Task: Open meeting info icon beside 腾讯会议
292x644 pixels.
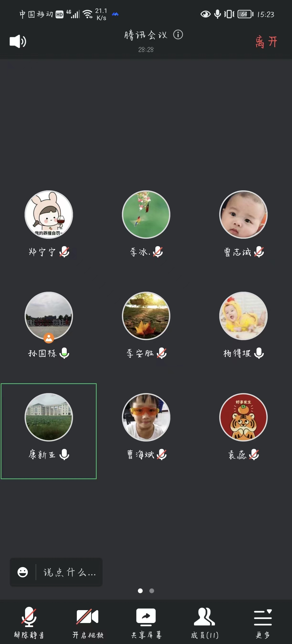Action: [178, 35]
